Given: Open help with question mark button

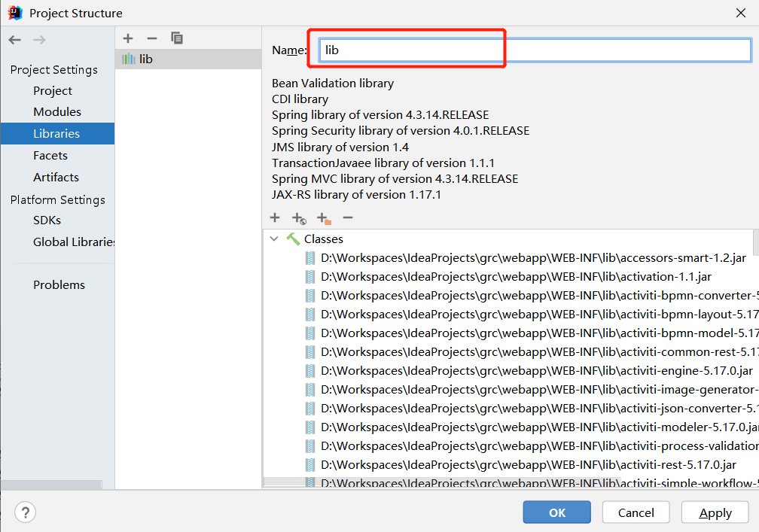Looking at the screenshot, I should point(25,512).
